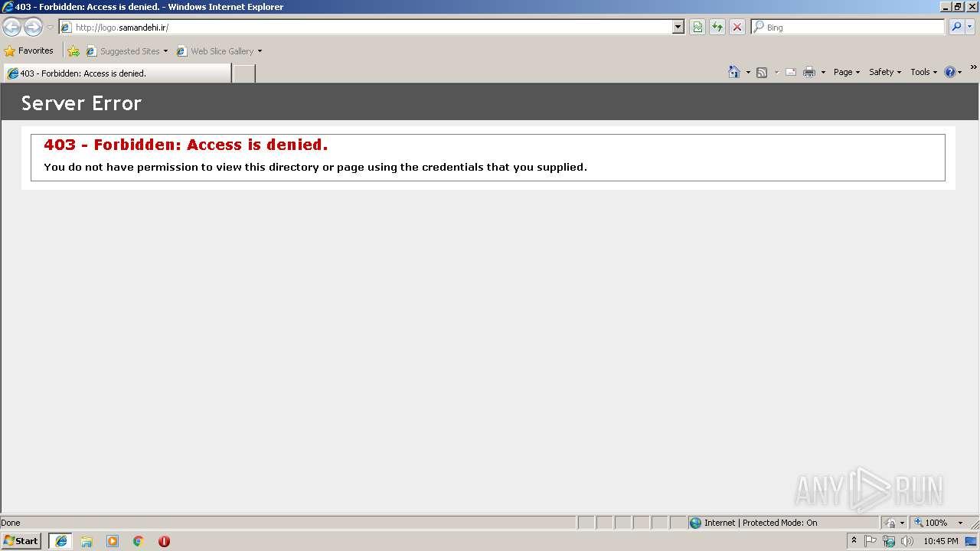Open the Windows Start button
Viewport: 980px width, 551px height.
[21, 541]
